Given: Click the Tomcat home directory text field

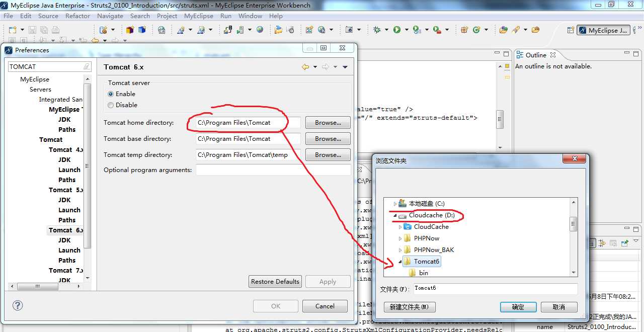Looking at the screenshot, I should [x=249, y=123].
